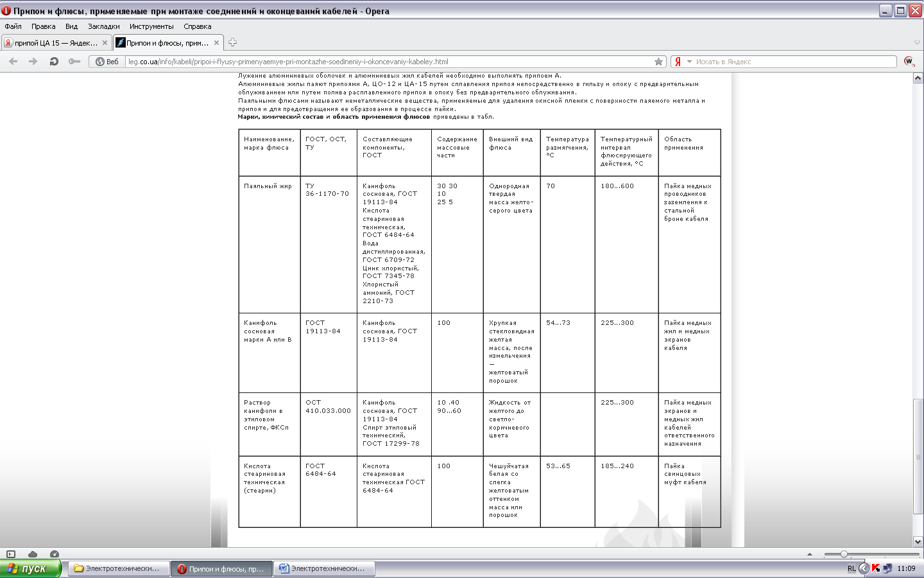
Task: Expand view options arrow beside zoom slider
Action: pyautogui.click(x=809, y=554)
